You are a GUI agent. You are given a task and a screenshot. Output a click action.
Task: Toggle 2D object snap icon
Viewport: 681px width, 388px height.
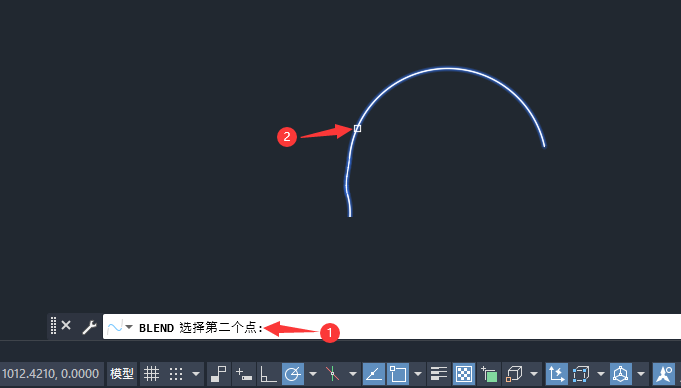point(398,374)
